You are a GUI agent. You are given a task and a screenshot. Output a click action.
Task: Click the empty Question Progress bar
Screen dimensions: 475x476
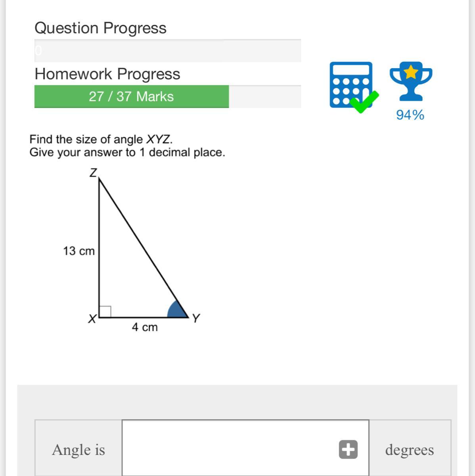(x=167, y=51)
